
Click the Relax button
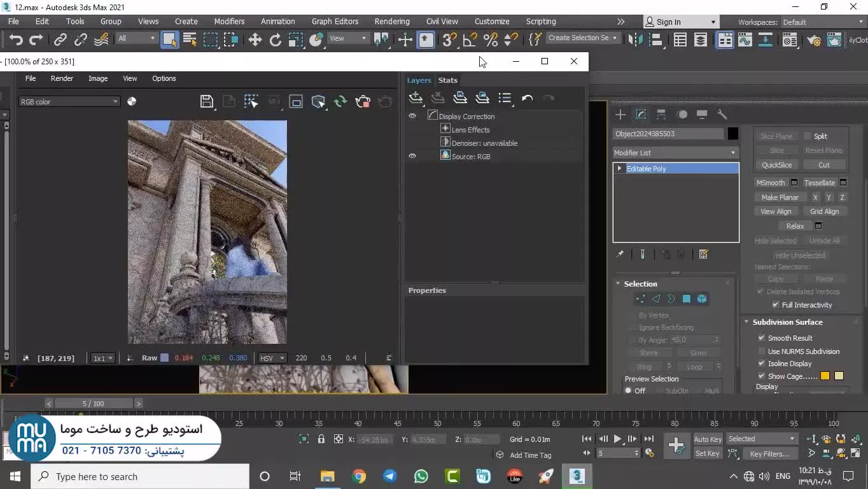click(x=795, y=226)
